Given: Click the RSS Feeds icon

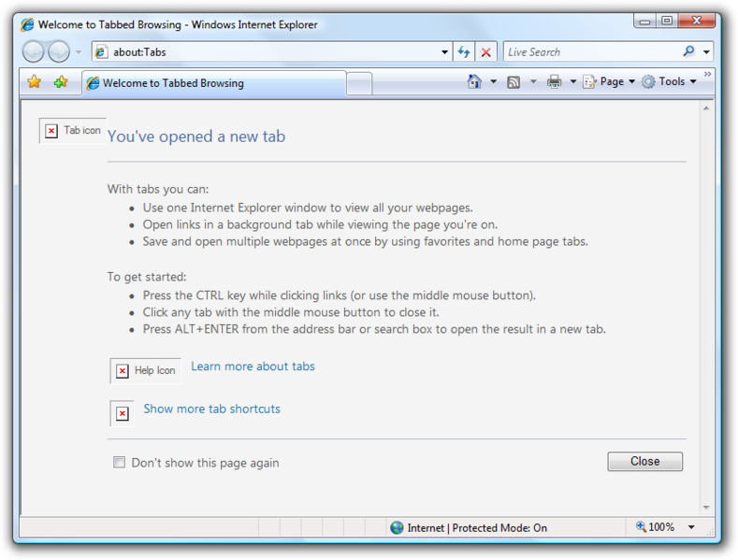Looking at the screenshot, I should point(514,82).
